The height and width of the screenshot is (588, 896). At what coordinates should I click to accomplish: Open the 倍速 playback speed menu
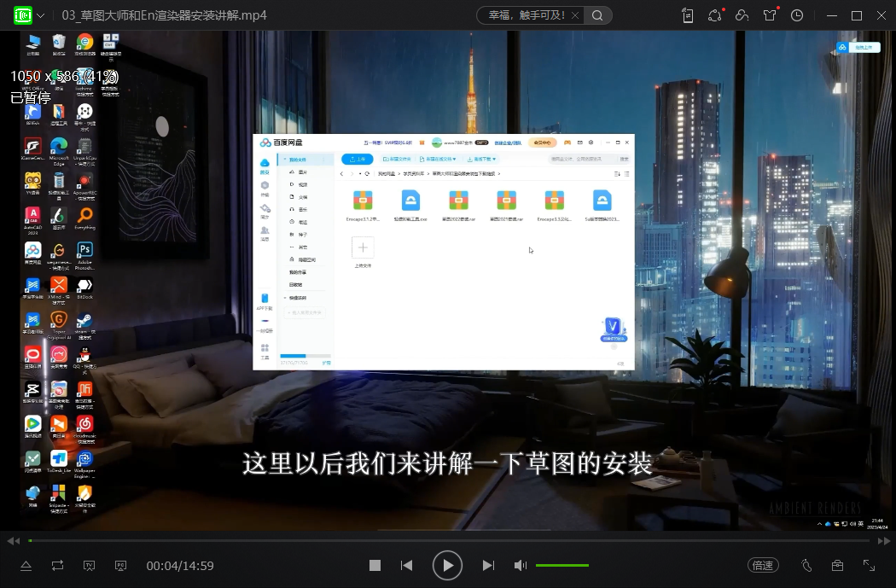pos(763,565)
